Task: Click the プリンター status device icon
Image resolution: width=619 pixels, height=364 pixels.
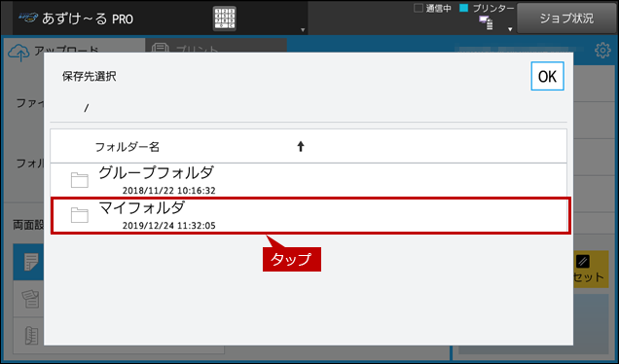Action: coord(486,23)
